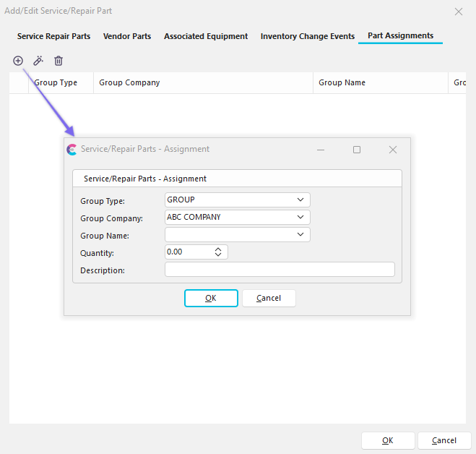Image resolution: width=476 pixels, height=454 pixels.
Task: Click the add assignment plus icon
Action: click(18, 61)
